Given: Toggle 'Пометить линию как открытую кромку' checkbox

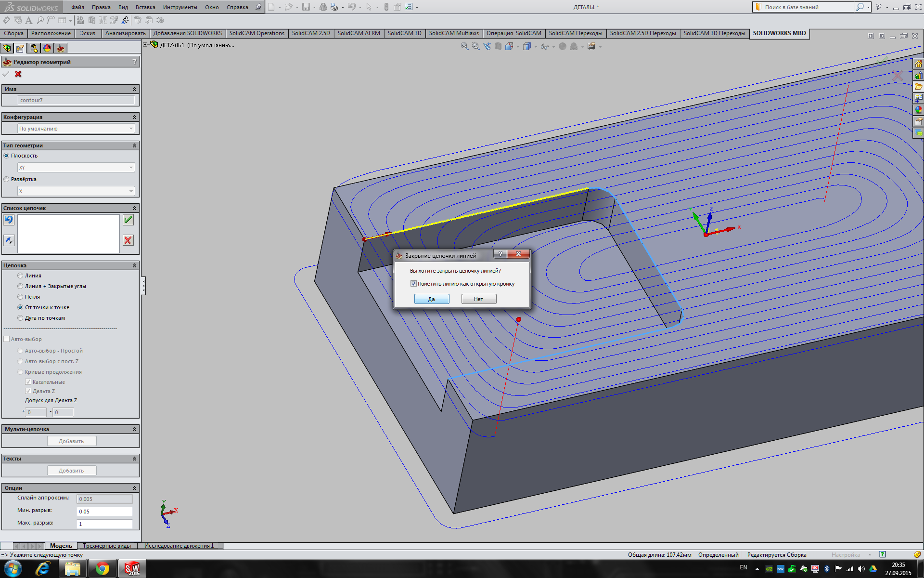Looking at the screenshot, I should [x=413, y=284].
